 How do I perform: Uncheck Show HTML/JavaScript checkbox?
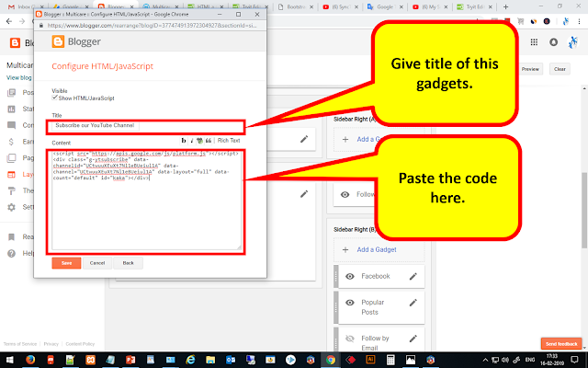coord(55,98)
